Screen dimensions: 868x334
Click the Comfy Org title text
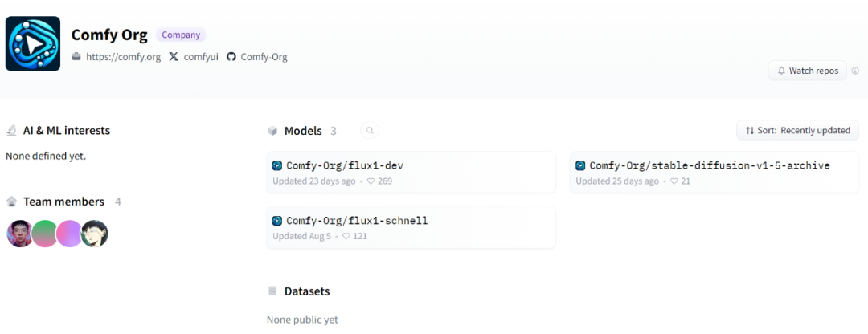pos(109,35)
